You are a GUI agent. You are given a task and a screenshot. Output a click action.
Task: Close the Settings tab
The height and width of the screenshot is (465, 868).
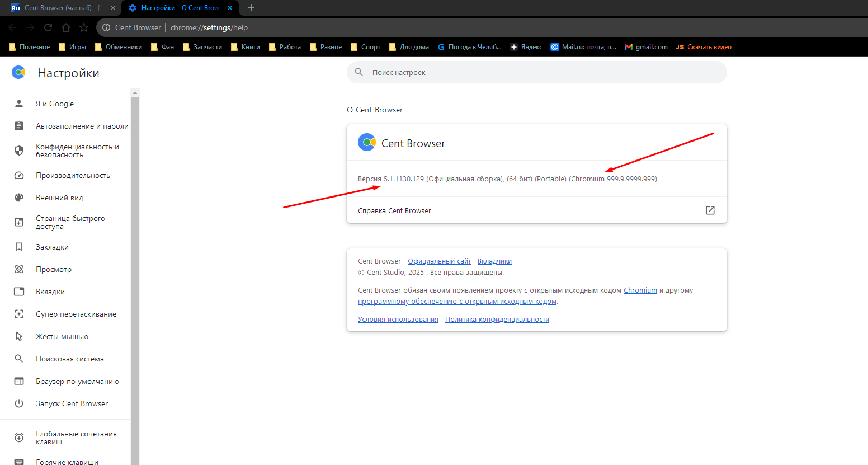230,8
